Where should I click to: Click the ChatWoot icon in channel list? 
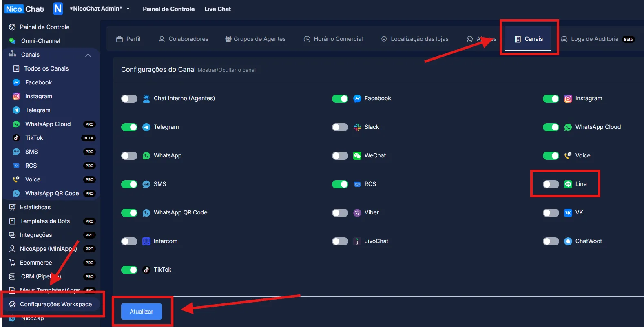pos(568,241)
